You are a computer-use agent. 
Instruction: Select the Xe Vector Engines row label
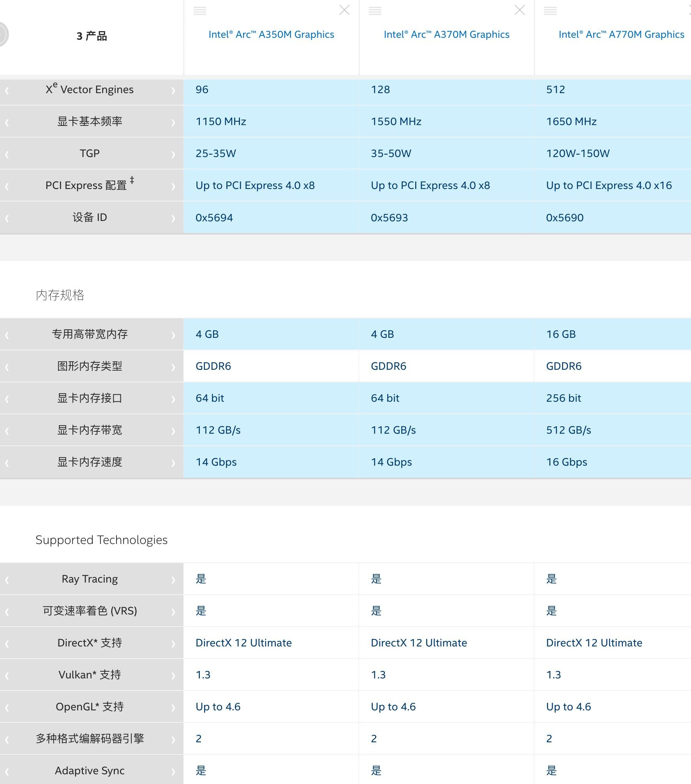(90, 89)
